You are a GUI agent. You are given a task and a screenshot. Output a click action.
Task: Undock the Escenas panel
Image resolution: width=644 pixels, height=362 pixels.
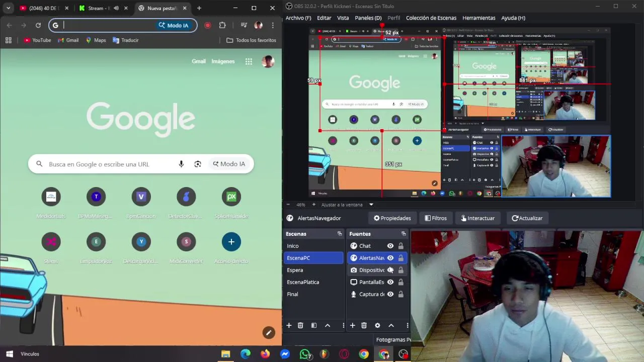(x=340, y=234)
